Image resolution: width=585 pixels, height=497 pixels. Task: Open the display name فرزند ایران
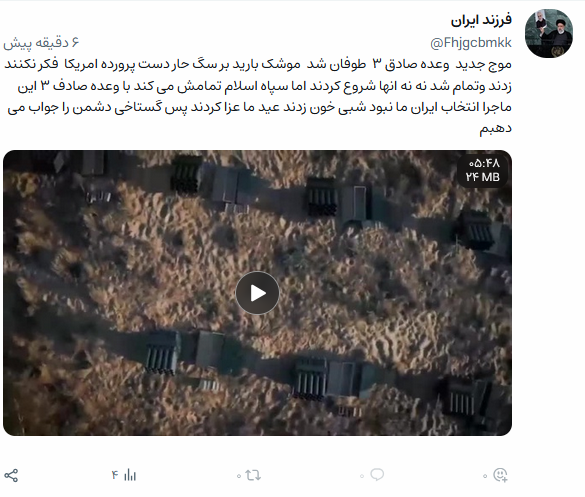click(481, 21)
